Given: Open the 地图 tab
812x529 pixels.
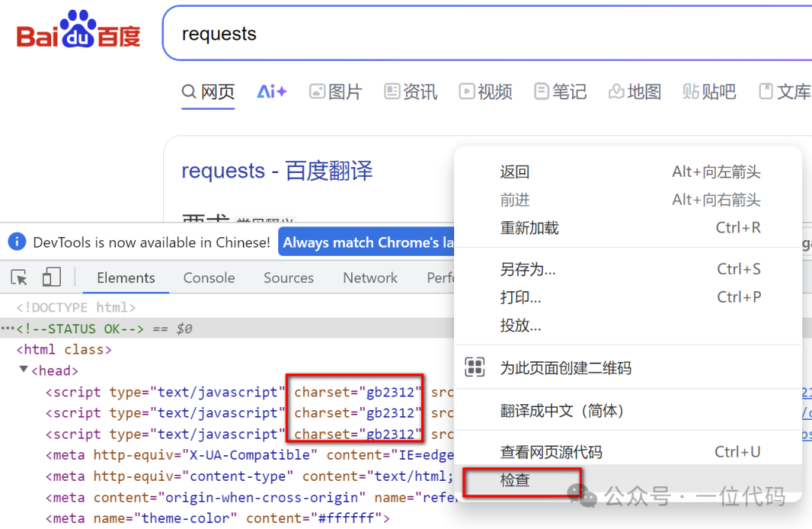Looking at the screenshot, I should [x=635, y=92].
